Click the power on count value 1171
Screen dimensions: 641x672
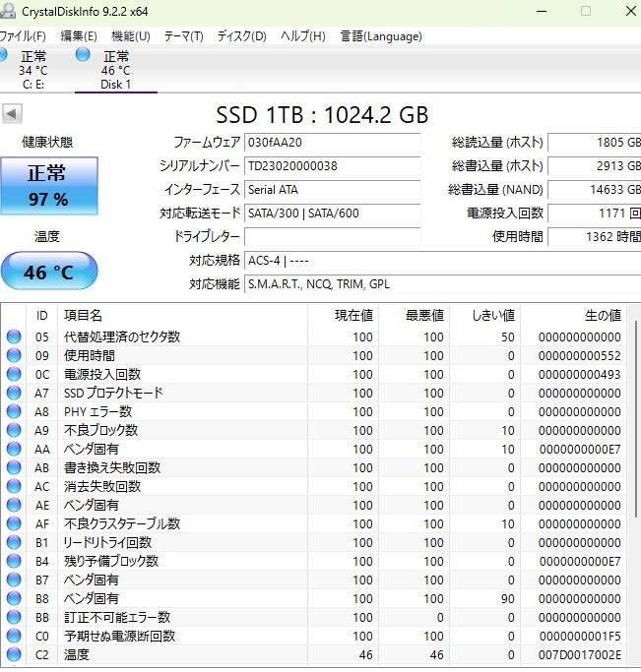[x=595, y=213]
